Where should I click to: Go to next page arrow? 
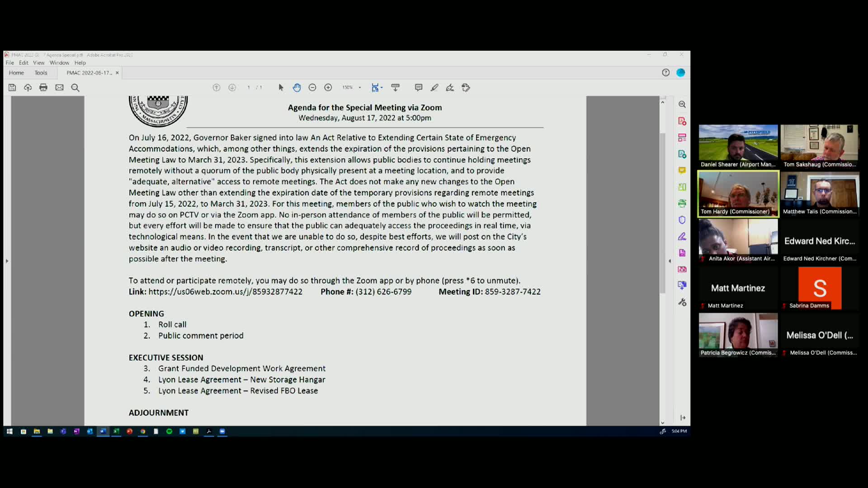pyautogui.click(x=232, y=88)
